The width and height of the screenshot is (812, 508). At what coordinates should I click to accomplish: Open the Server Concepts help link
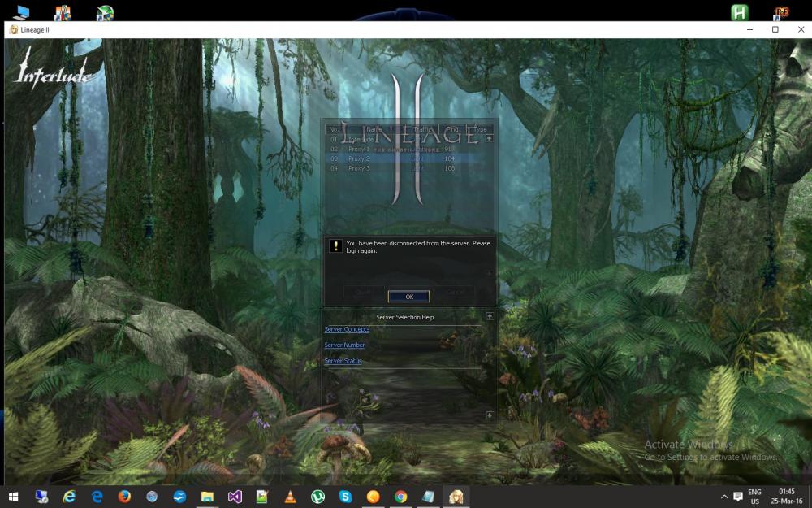347,329
